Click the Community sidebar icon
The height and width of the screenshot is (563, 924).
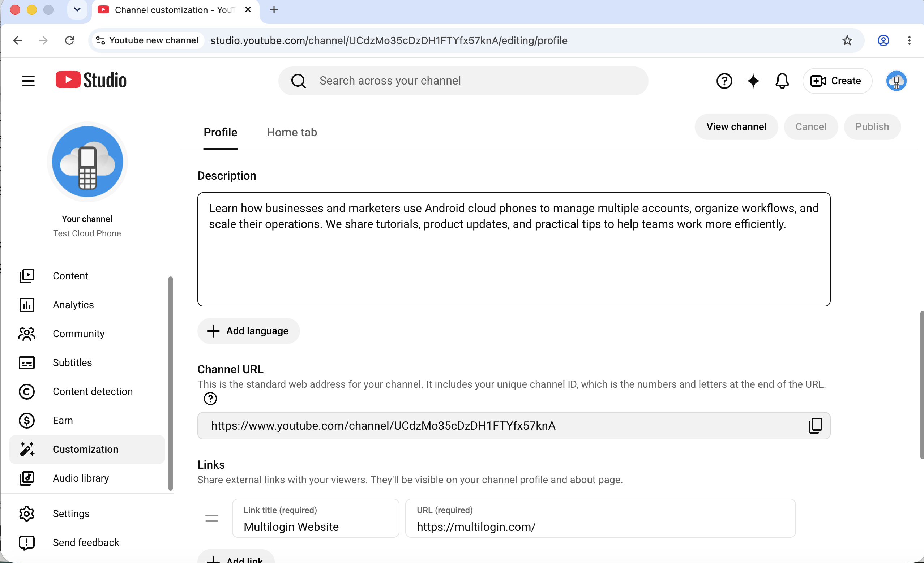[x=27, y=334]
